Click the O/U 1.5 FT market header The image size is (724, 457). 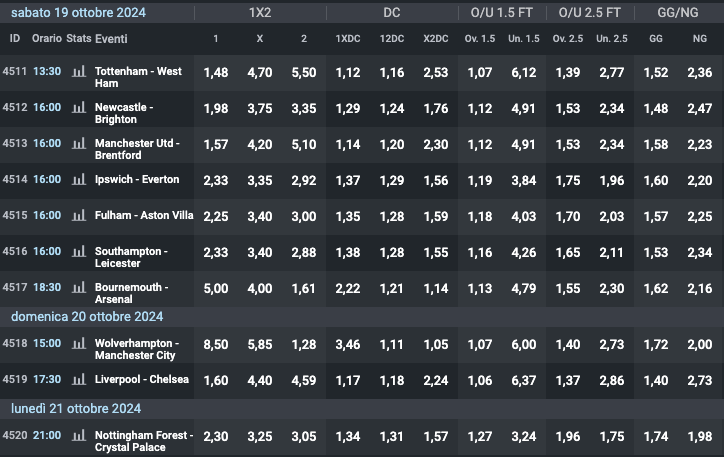pyautogui.click(x=501, y=12)
